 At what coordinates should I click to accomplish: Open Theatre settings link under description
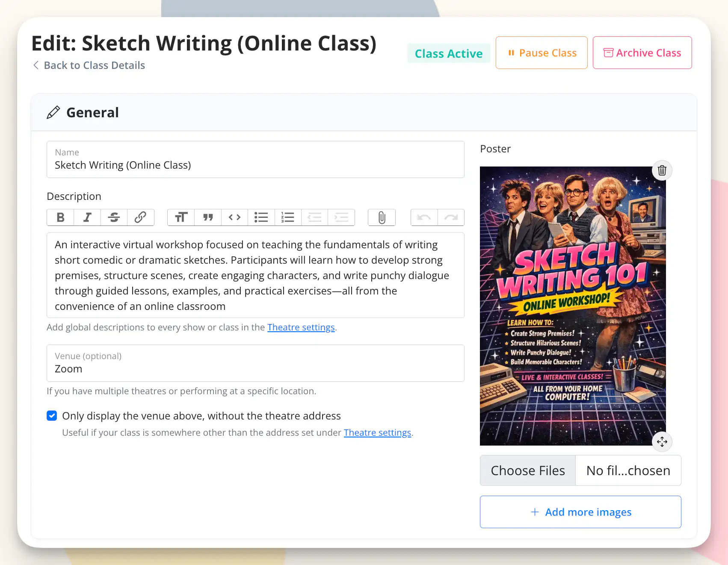click(301, 327)
